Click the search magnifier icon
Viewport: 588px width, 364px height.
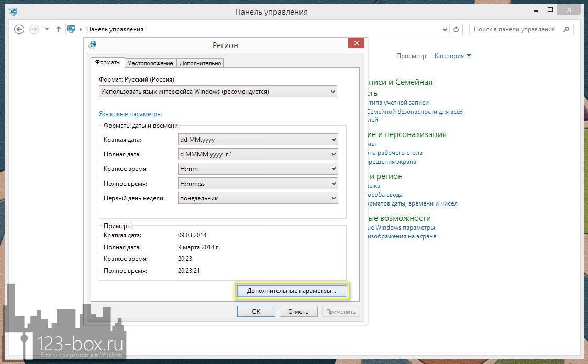click(566, 29)
